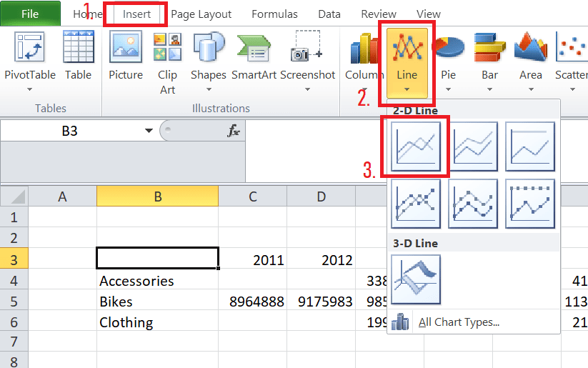The height and width of the screenshot is (368, 588).
Task: Expand the Shapes dropdown gallery
Action: coord(208,90)
